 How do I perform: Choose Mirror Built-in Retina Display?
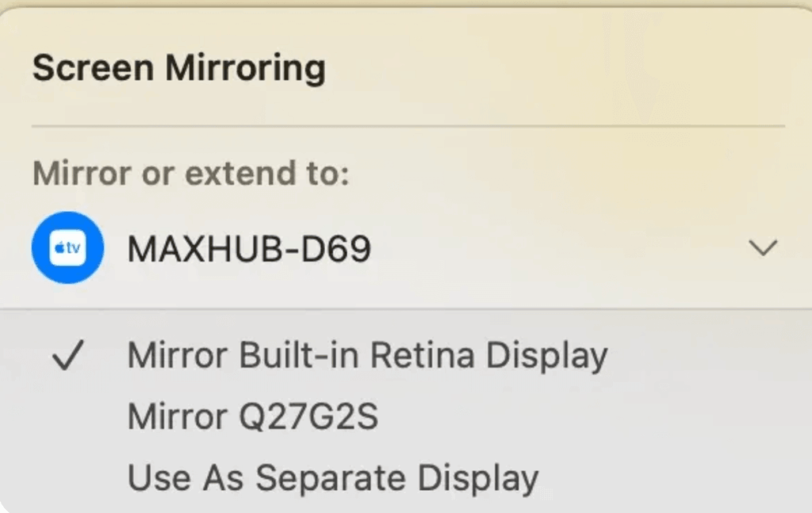coord(367,356)
